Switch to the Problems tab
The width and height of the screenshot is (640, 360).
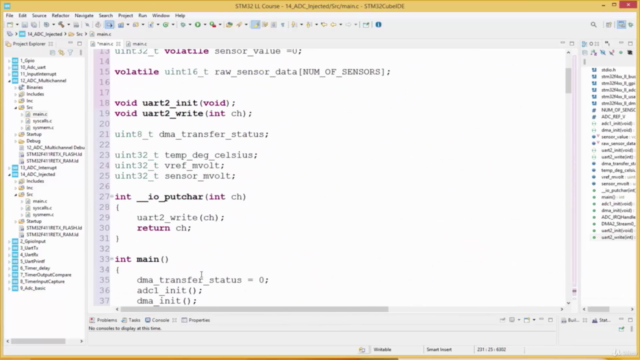(103, 320)
